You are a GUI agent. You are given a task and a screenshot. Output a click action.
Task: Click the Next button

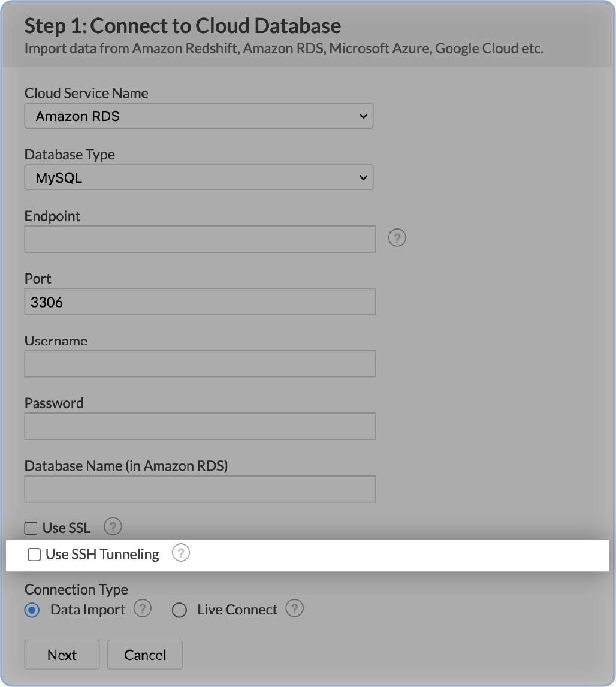(61, 655)
